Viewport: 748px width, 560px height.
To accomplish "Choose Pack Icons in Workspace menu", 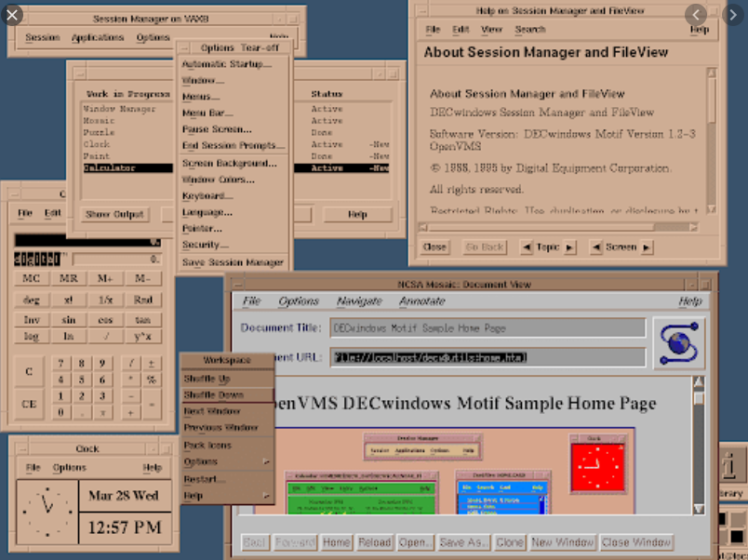I will [227, 445].
